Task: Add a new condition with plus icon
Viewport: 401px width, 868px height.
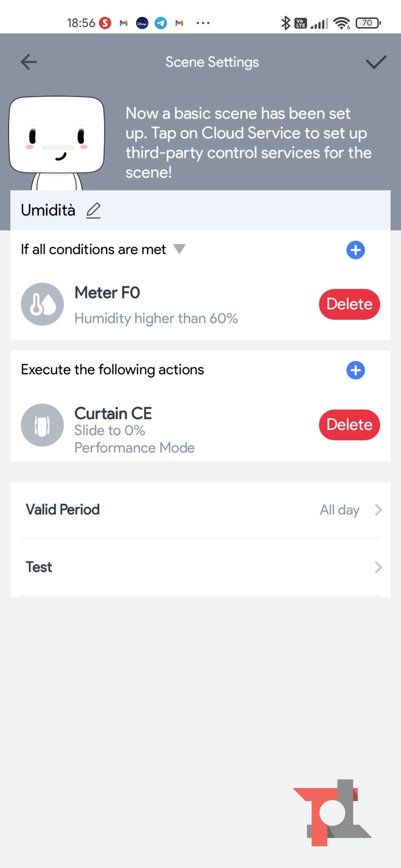Action: pos(355,250)
